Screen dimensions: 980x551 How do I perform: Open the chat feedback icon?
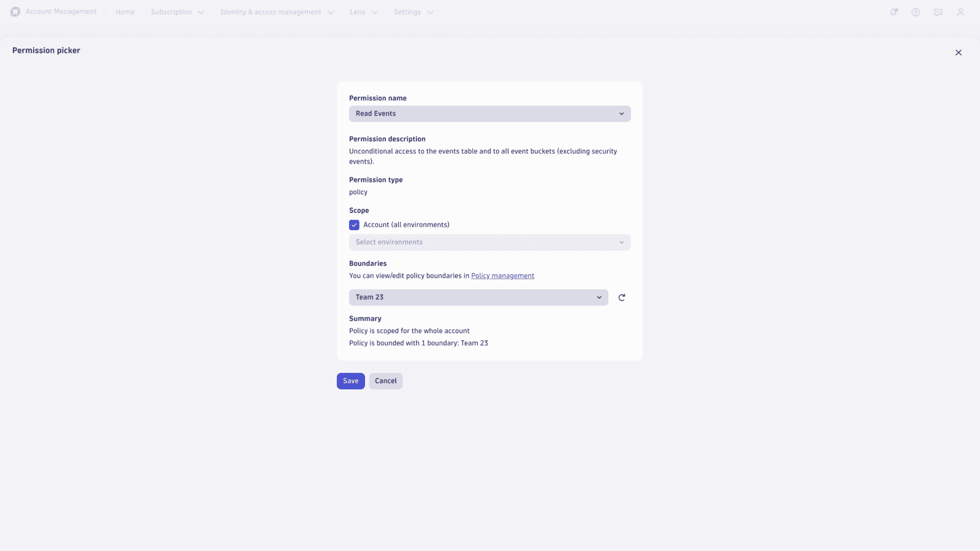[x=938, y=12]
